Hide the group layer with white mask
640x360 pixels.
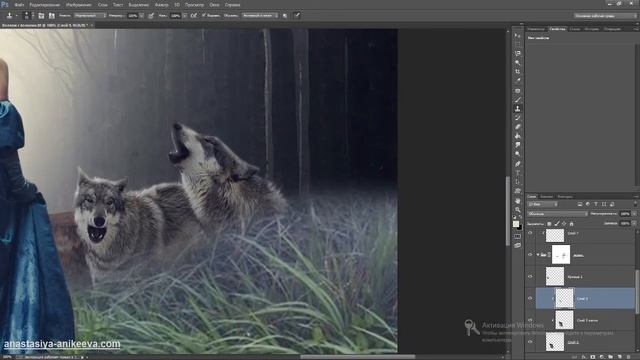(x=530, y=255)
